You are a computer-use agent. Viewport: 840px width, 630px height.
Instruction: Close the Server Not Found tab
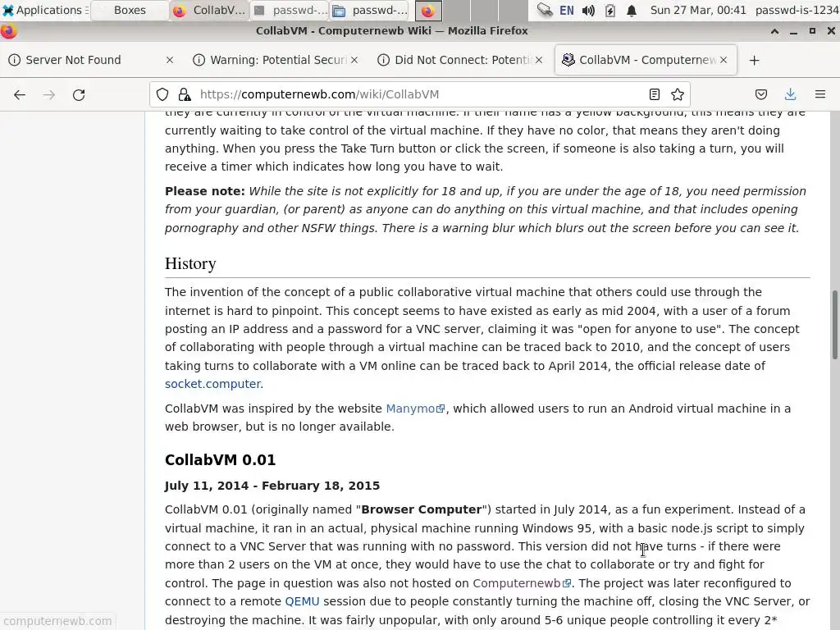pos(170,60)
